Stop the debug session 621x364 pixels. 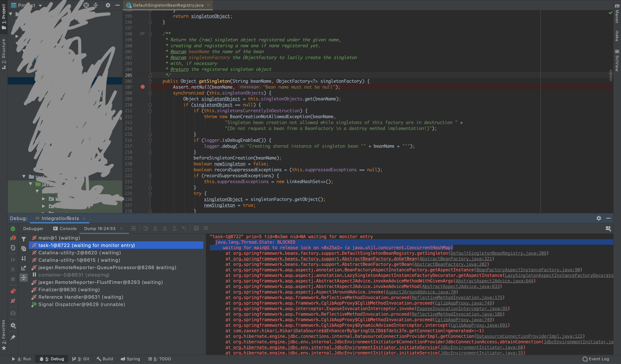coord(13,279)
